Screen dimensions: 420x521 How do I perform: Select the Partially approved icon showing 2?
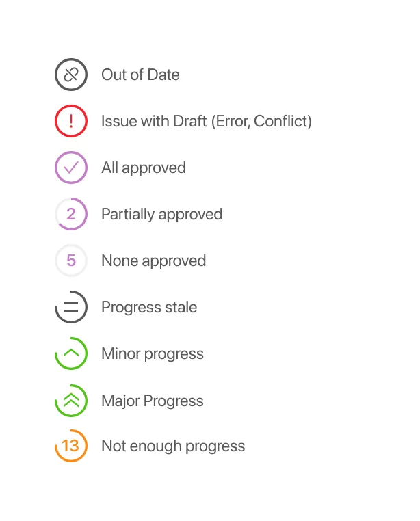coord(71,214)
